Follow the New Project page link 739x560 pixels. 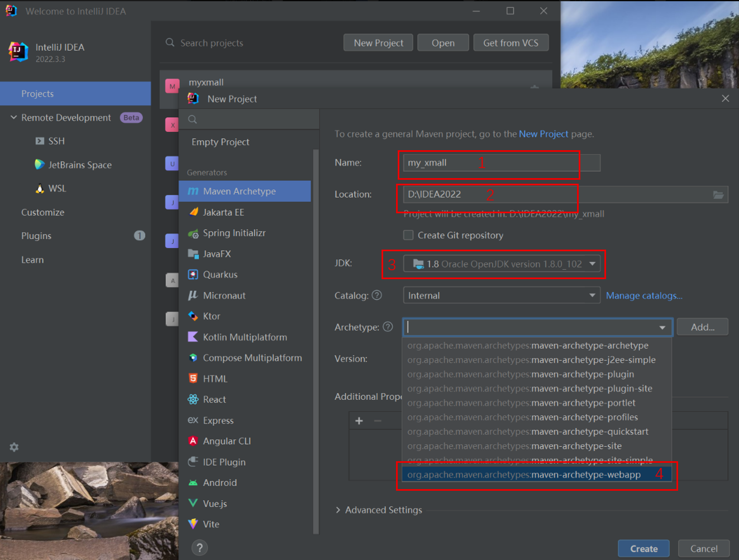coord(543,134)
